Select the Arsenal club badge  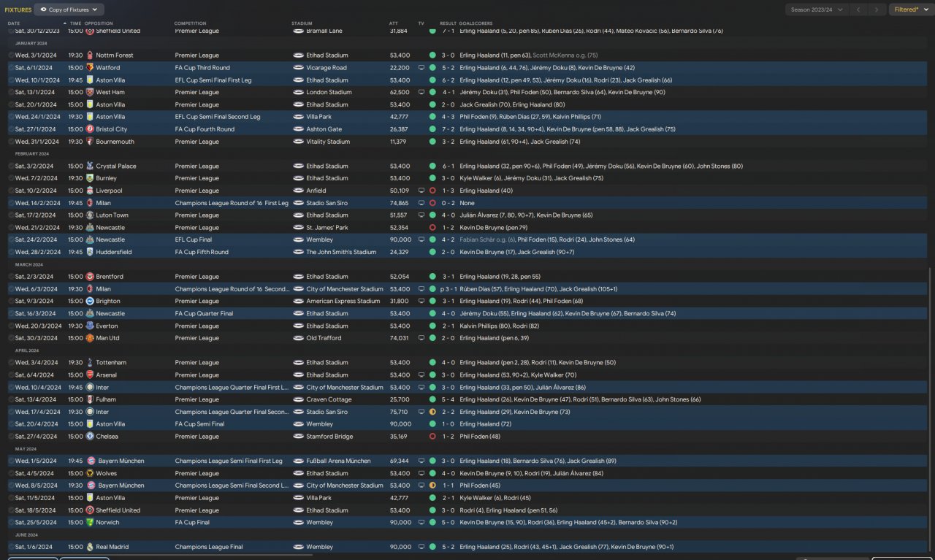[90, 375]
